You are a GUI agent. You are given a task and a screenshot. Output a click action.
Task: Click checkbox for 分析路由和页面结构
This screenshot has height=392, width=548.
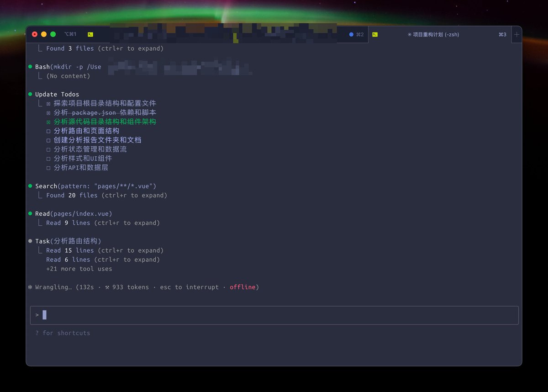click(48, 131)
